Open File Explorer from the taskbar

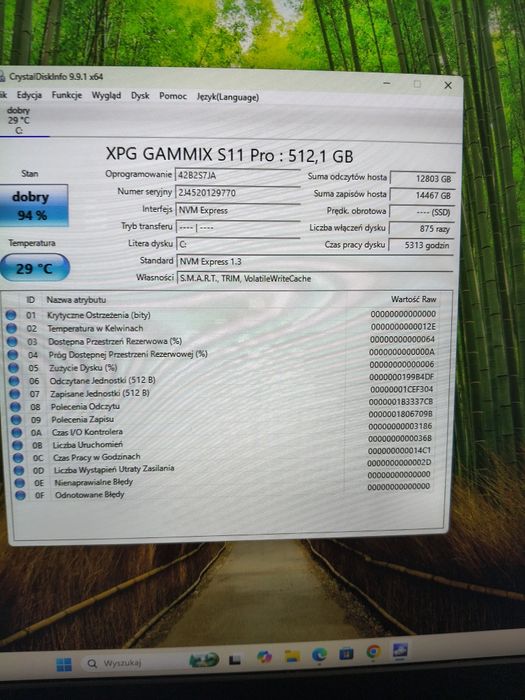[292, 656]
